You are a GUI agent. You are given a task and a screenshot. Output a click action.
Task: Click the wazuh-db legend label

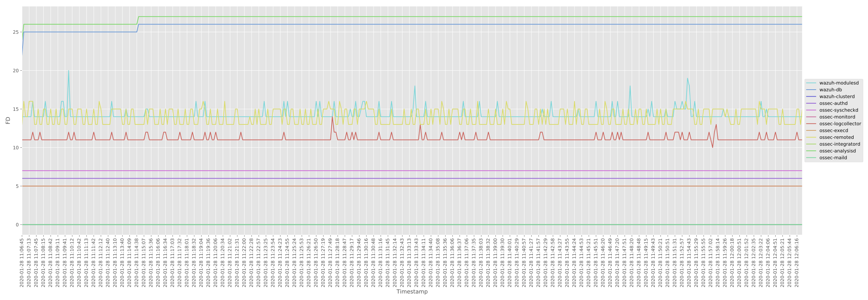point(831,90)
